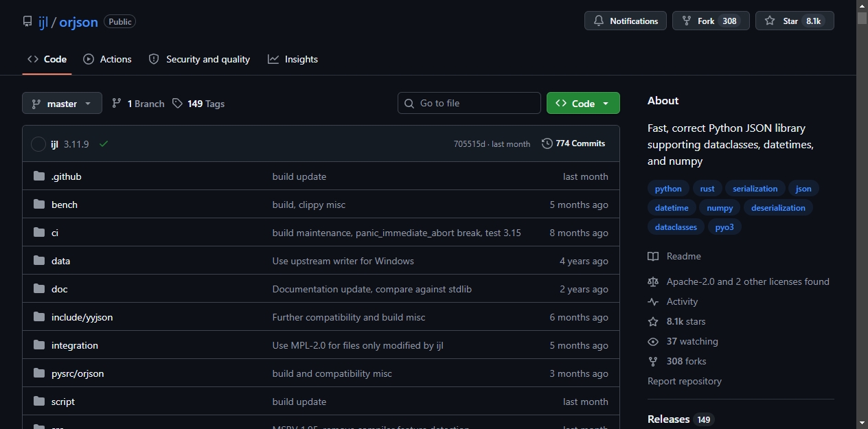This screenshot has height=429, width=868.
Task: Click the fork icon in Fork button
Action: [687, 21]
